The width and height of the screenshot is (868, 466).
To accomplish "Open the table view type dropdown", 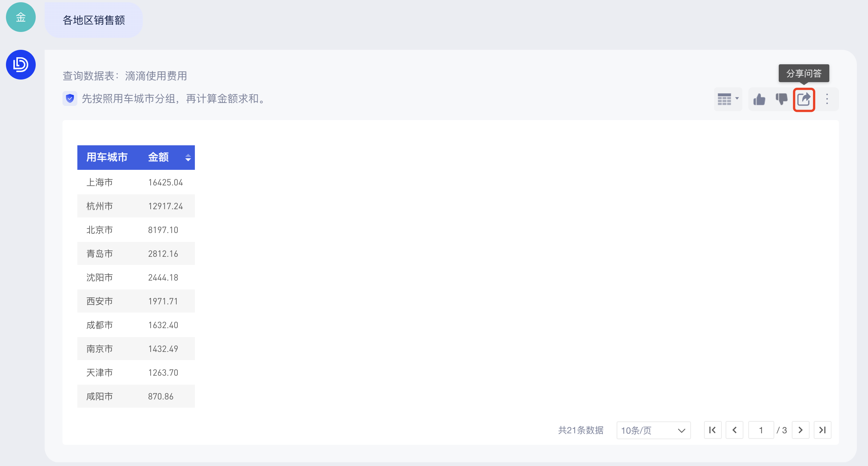I will (x=728, y=99).
